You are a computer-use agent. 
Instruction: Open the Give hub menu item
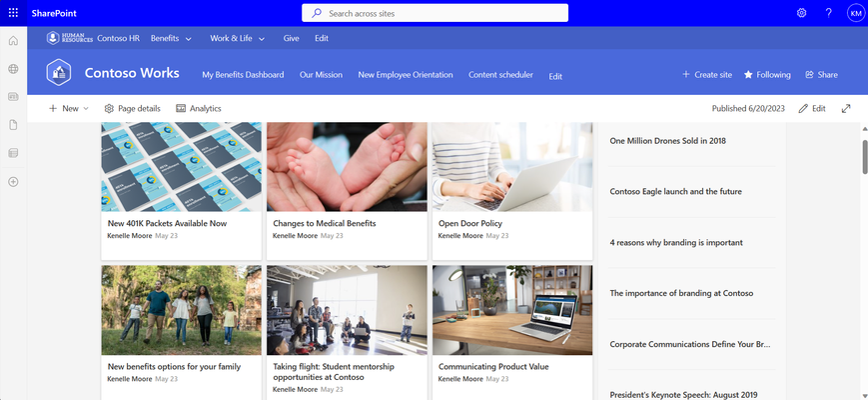click(x=292, y=38)
